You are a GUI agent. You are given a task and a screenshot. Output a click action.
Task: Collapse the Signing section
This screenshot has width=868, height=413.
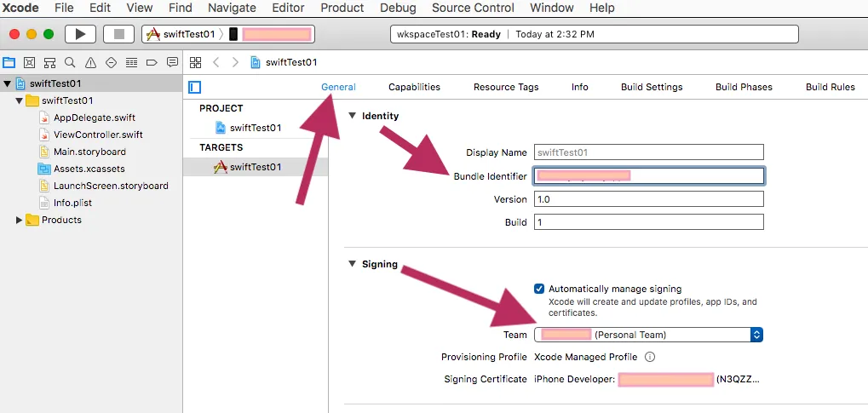tap(352, 264)
